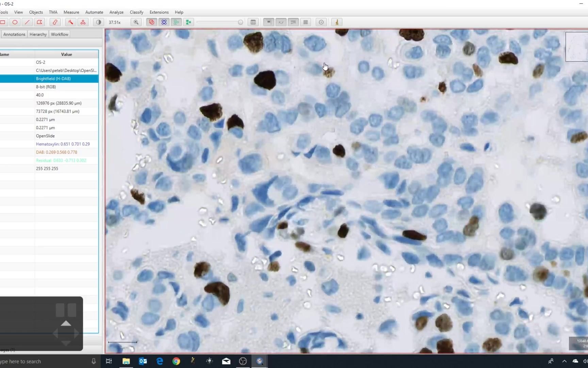
Task: Select the Brush tool
Action: (55, 22)
